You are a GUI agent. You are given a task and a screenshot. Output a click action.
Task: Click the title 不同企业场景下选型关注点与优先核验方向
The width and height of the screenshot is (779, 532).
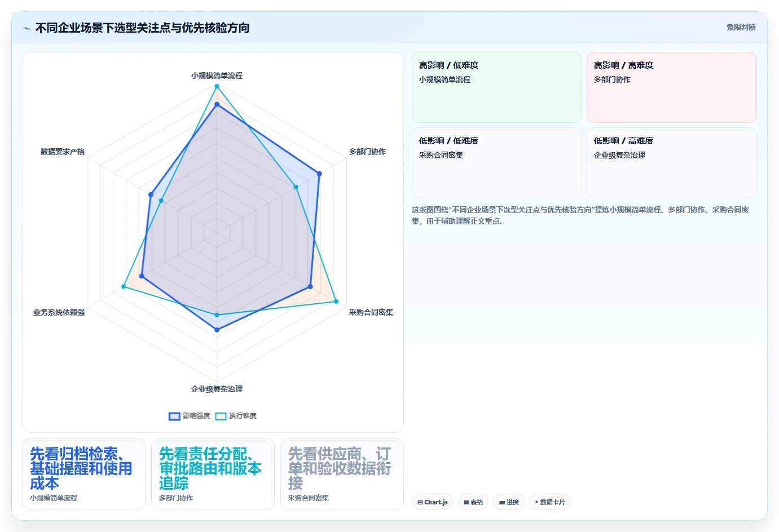[x=143, y=28]
